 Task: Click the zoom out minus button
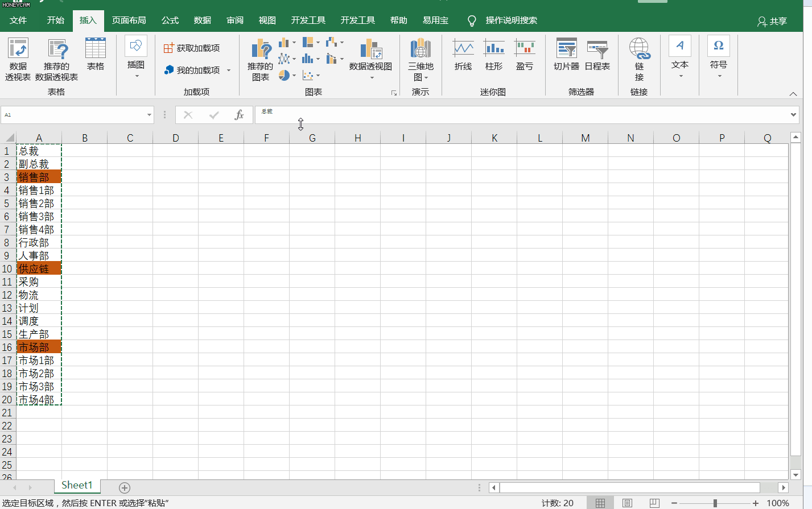[674, 503]
